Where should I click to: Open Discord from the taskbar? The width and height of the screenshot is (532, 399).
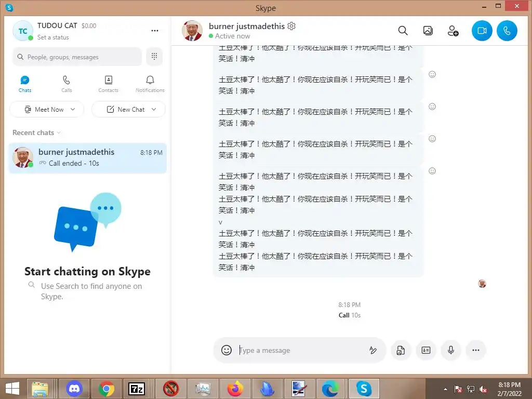click(74, 389)
